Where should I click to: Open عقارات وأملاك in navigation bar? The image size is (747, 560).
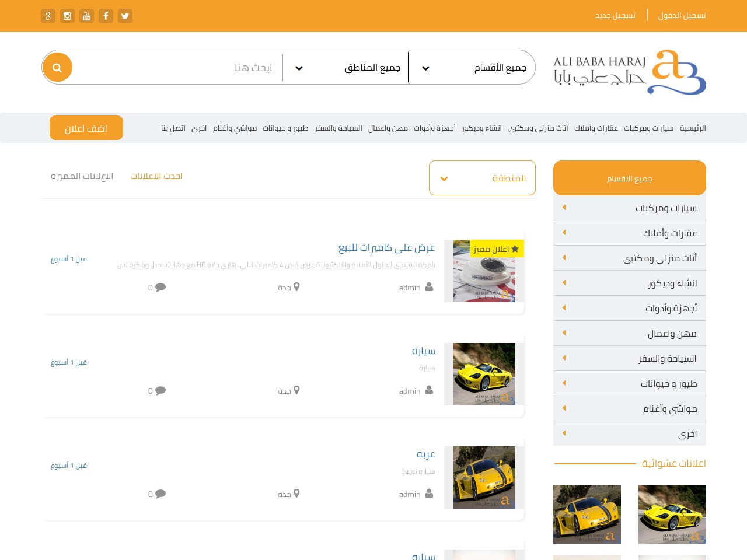coord(596,128)
